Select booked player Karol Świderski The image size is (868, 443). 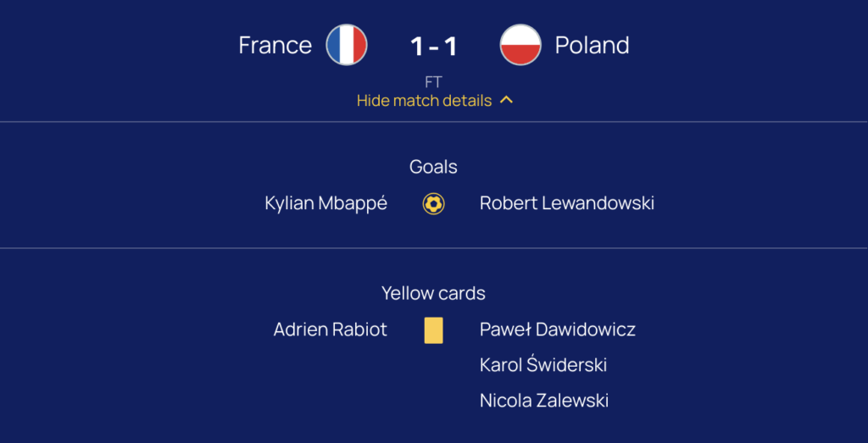point(543,365)
